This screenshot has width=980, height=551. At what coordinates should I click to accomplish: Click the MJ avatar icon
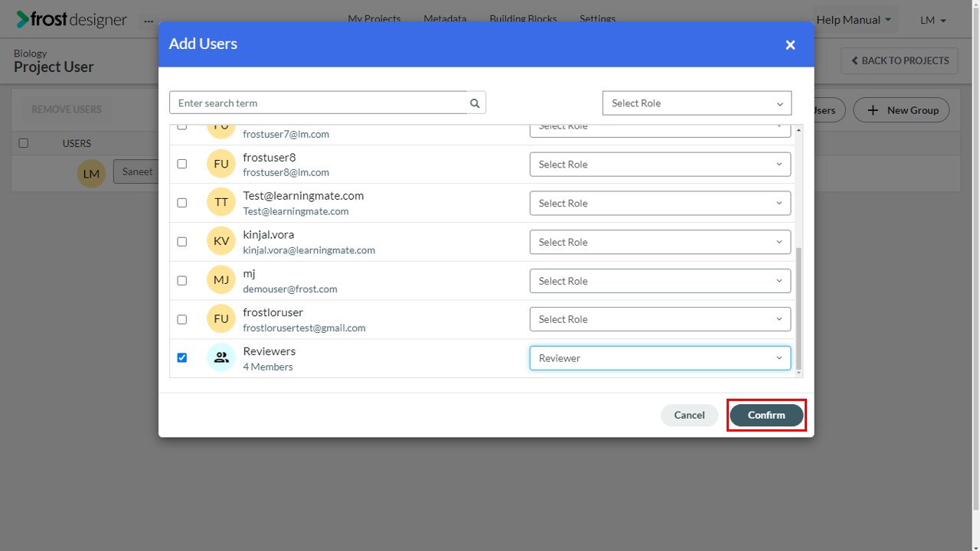click(x=221, y=280)
